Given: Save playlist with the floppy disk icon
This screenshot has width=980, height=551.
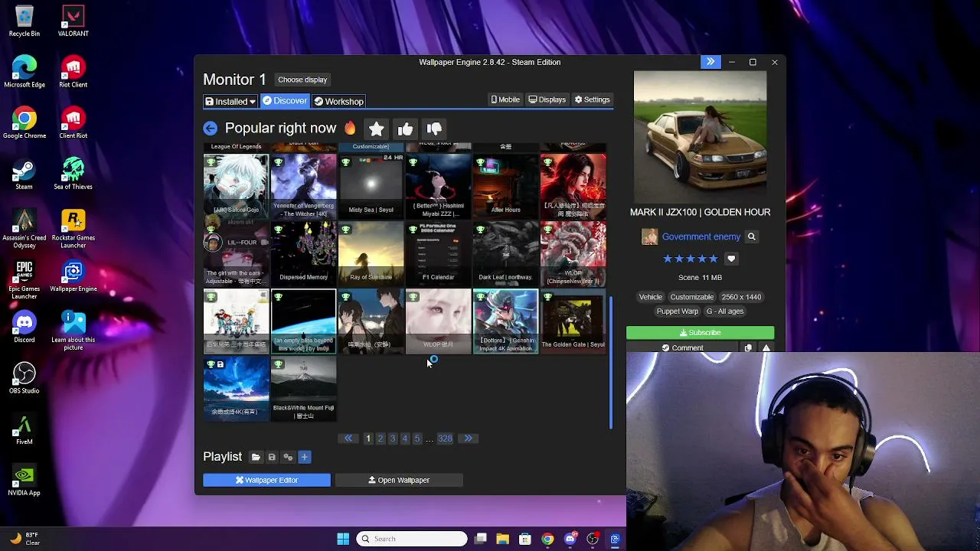Looking at the screenshot, I should click(272, 457).
